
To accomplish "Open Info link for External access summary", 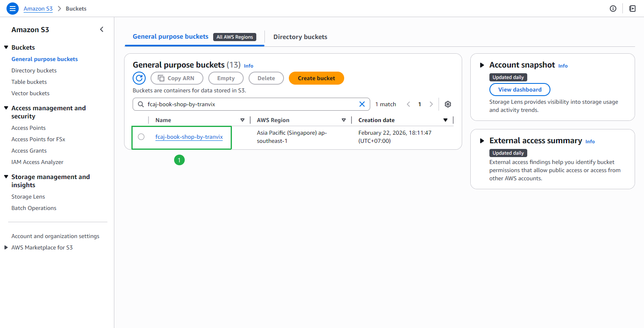I will pyautogui.click(x=590, y=142).
